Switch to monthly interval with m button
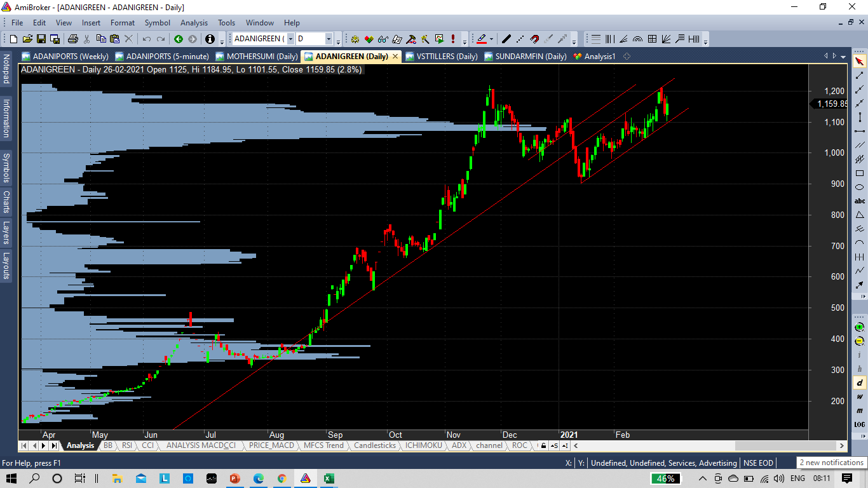Image resolution: width=868 pixels, height=488 pixels. (860, 410)
